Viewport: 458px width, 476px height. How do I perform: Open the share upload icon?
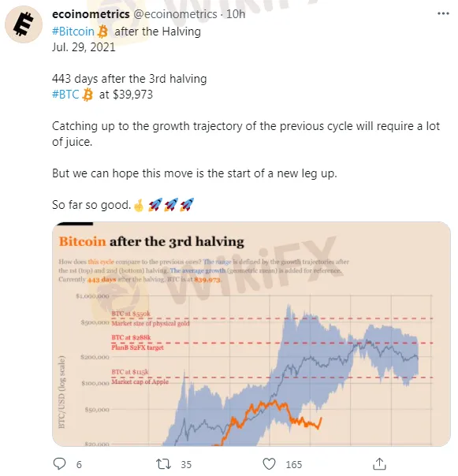pyautogui.click(x=379, y=464)
